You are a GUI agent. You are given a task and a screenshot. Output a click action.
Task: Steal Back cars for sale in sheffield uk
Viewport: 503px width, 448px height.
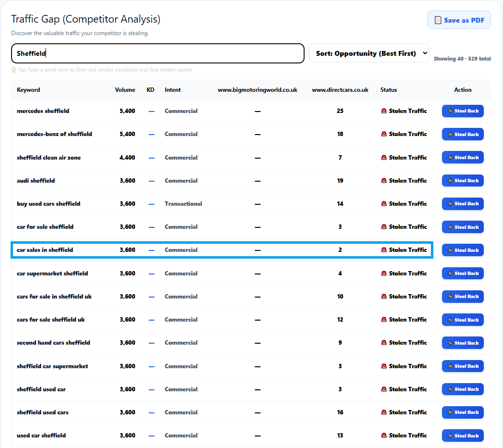click(x=463, y=297)
